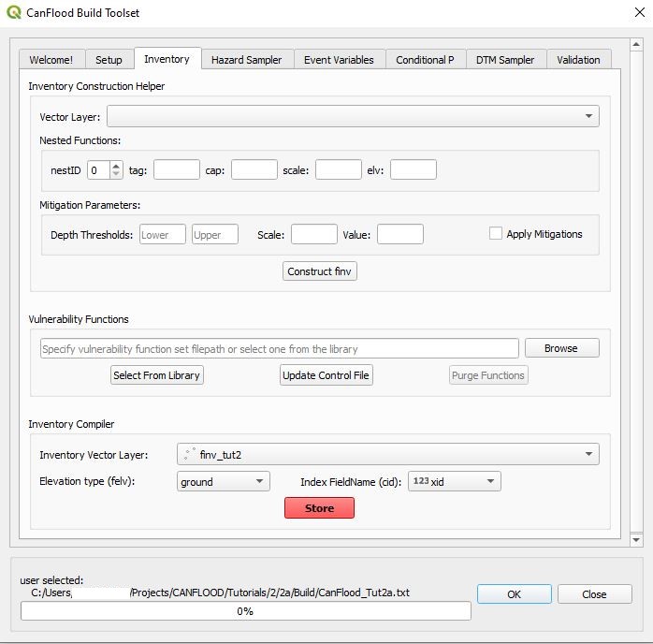This screenshot has width=653, height=644.
Task: Decrease the nestID spinner value
Action: pos(116,174)
